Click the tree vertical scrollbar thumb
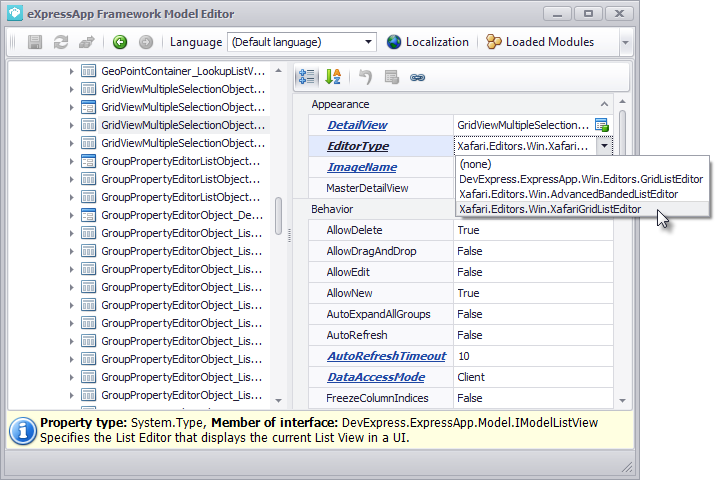715x480 pixels. pyautogui.click(x=278, y=216)
